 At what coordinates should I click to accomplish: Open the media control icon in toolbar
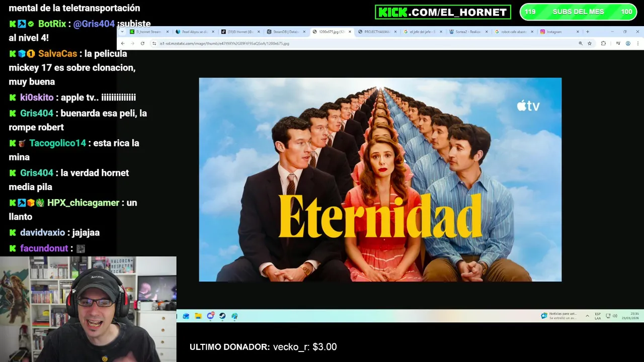click(x=618, y=43)
